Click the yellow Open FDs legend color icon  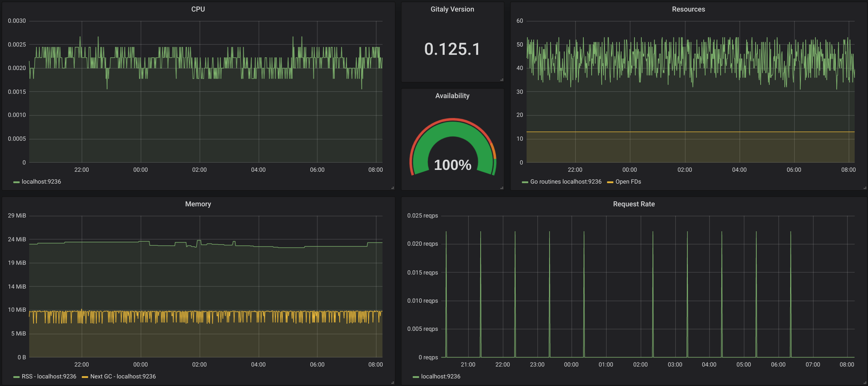tap(610, 182)
